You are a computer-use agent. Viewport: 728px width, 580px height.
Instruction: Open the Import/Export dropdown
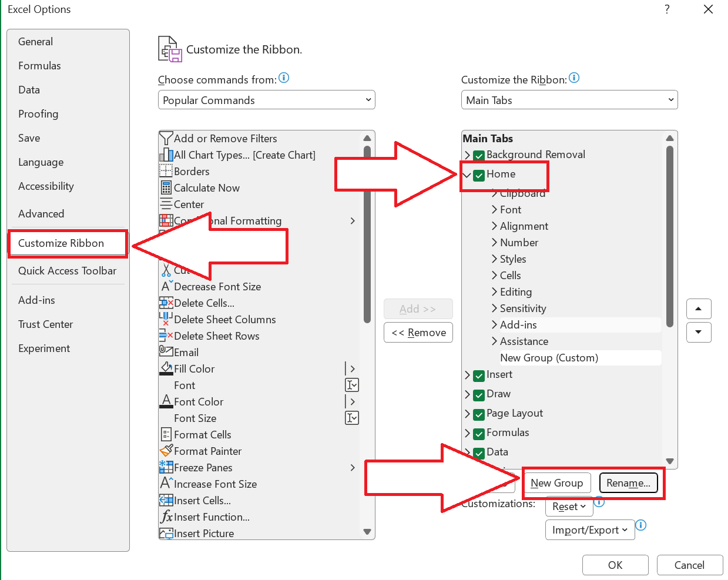tap(590, 530)
